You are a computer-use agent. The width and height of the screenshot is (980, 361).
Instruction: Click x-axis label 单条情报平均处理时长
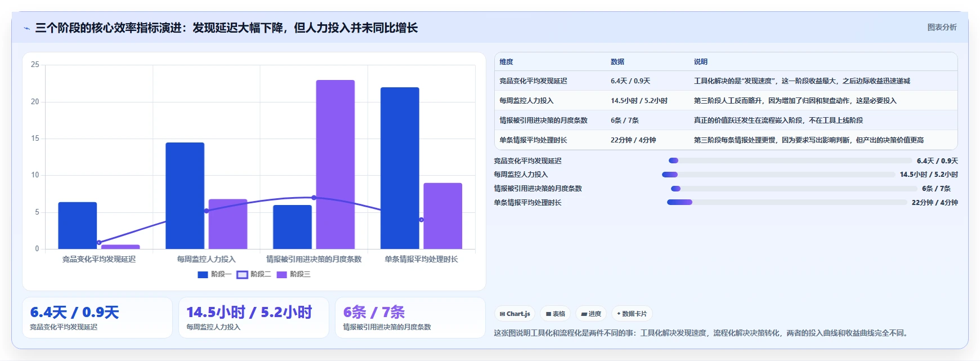point(422,259)
